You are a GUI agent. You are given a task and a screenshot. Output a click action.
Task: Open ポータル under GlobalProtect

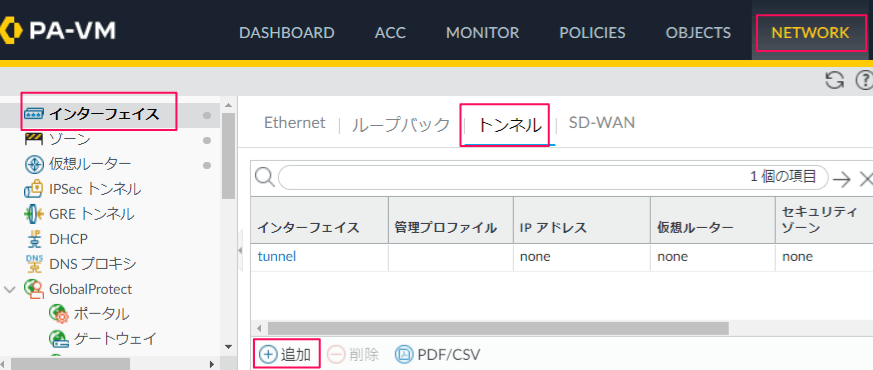pyautogui.click(x=101, y=314)
